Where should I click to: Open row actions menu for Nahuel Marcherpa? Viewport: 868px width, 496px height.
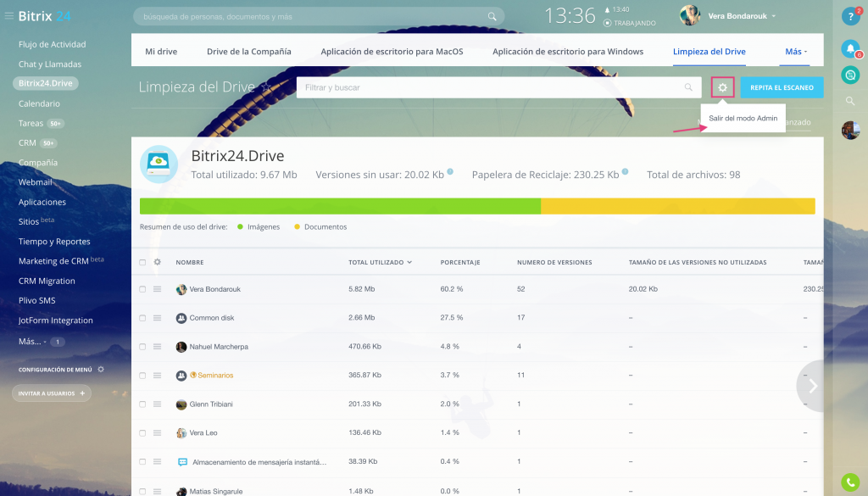(x=157, y=347)
